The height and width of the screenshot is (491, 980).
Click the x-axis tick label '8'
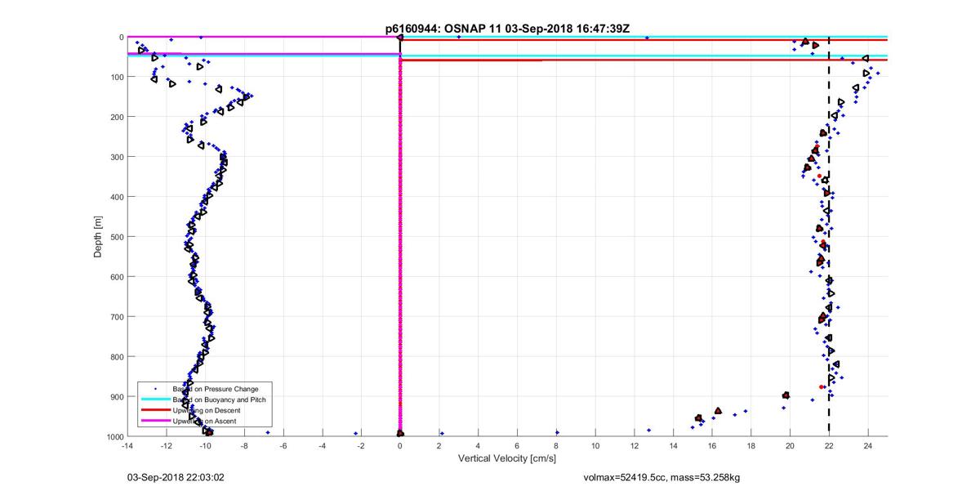tap(556, 445)
